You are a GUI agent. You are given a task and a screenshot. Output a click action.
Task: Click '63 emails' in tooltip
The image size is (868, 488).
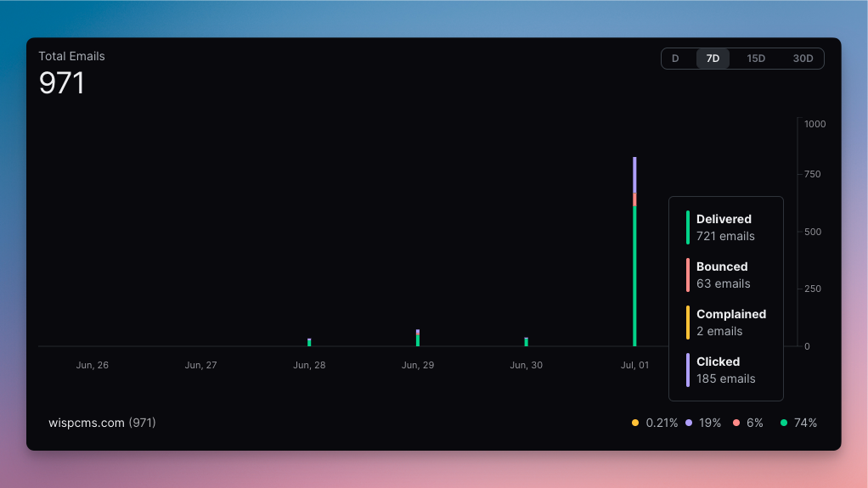click(x=723, y=283)
